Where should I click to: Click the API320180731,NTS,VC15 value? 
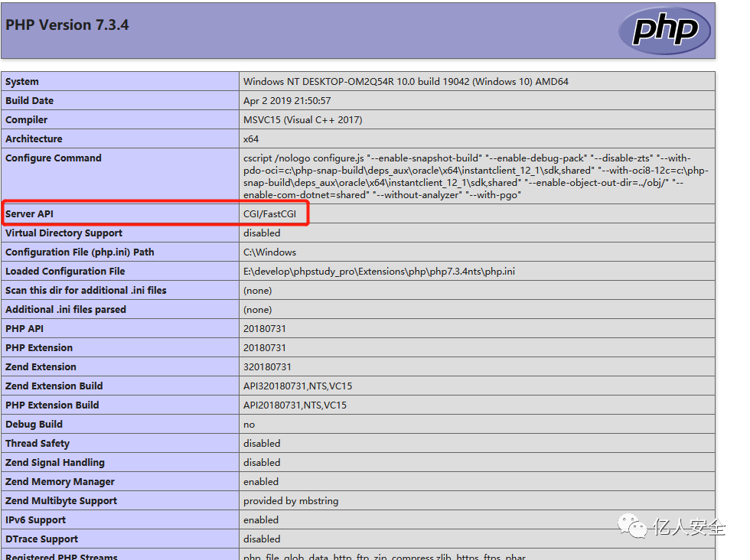pos(298,386)
